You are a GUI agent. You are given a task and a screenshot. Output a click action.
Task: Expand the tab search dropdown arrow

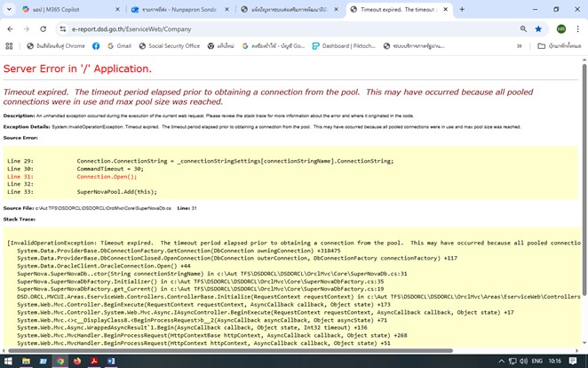[x=9, y=10]
